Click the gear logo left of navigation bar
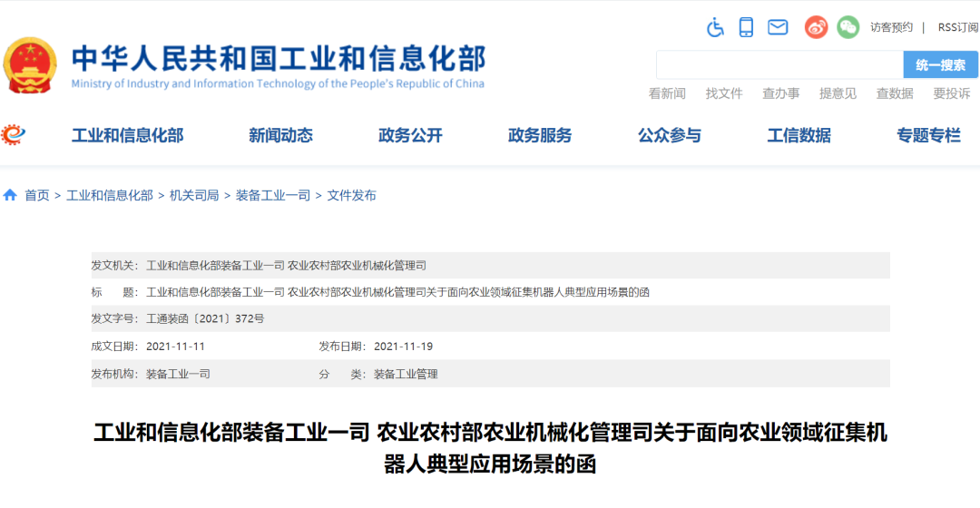Screen dimensions: 980x508 13,134
